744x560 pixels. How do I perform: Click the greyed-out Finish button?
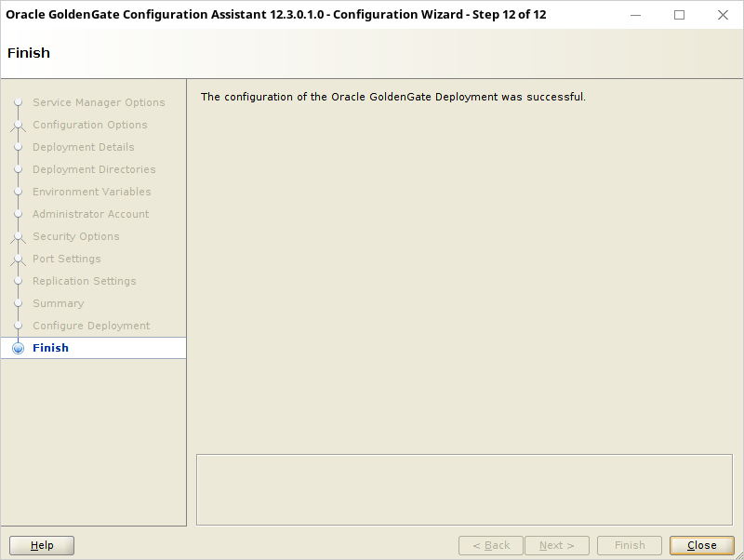(x=630, y=545)
